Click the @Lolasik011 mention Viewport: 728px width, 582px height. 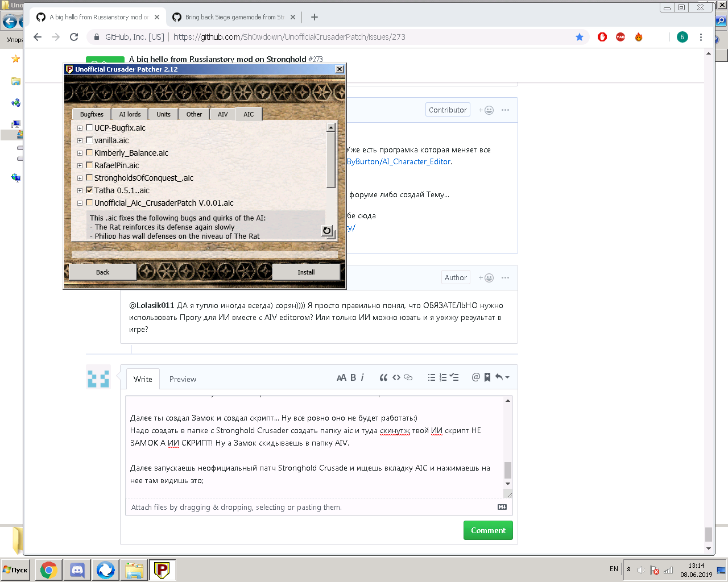(x=151, y=305)
